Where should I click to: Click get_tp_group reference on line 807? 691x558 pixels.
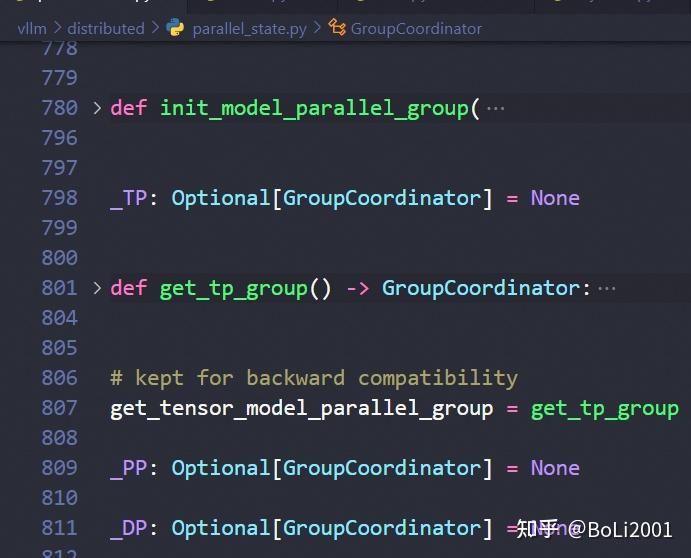click(605, 409)
